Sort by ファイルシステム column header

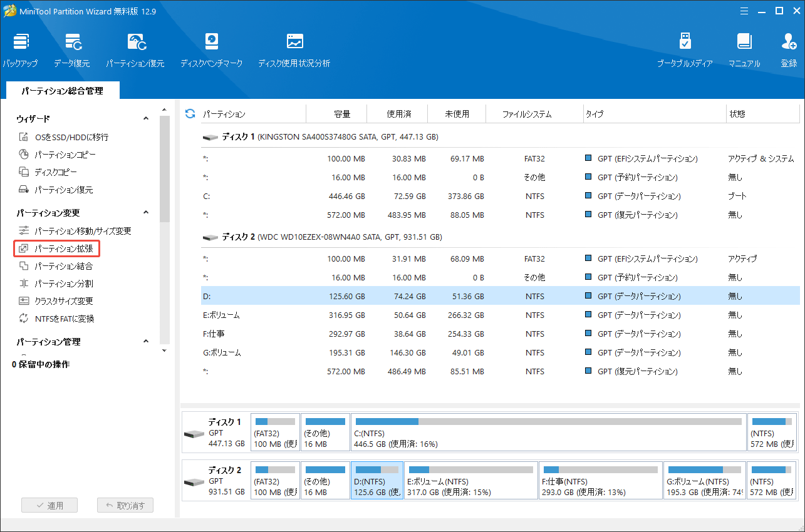click(x=534, y=114)
